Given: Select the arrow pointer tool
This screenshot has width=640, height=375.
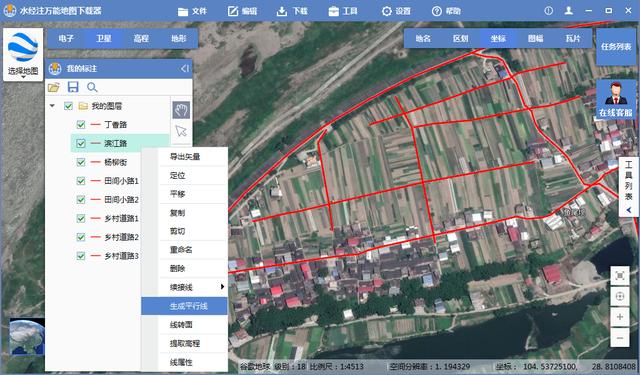Looking at the screenshot, I should click(x=181, y=131).
